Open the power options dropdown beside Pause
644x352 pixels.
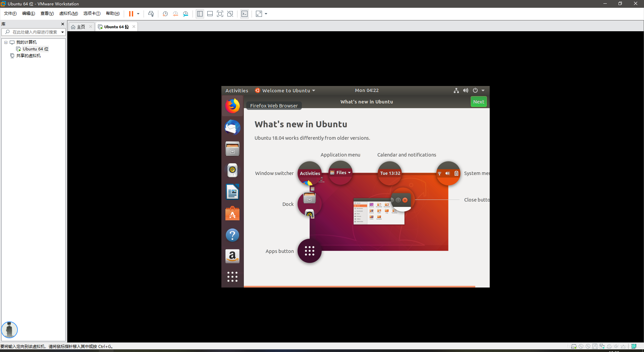138,14
